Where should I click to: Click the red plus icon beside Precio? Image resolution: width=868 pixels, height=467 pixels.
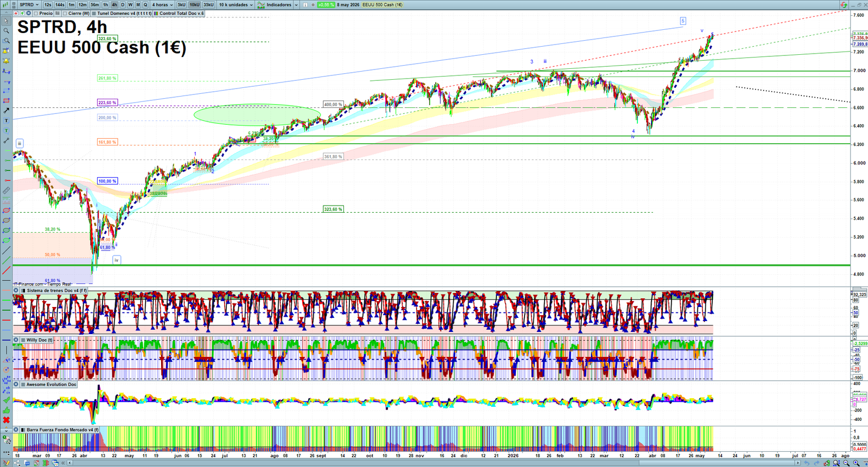[16, 13]
